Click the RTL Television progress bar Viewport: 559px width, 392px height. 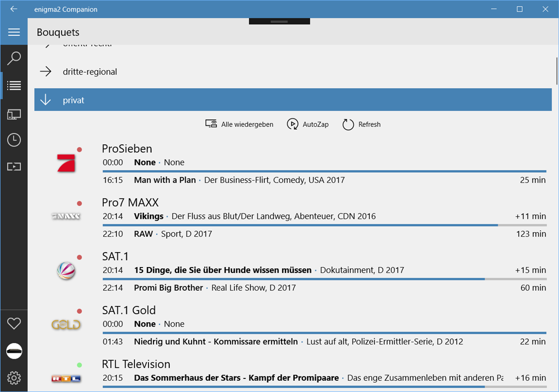coord(324,387)
